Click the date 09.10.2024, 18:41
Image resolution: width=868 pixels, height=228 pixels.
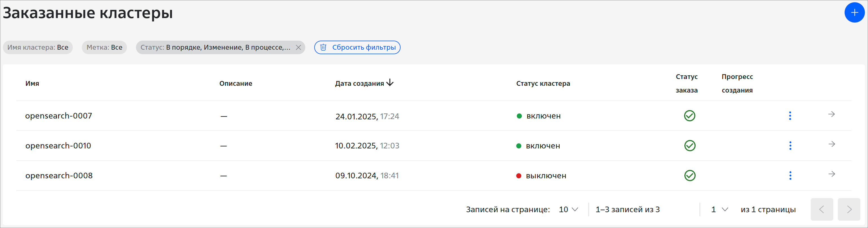pyautogui.click(x=367, y=176)
